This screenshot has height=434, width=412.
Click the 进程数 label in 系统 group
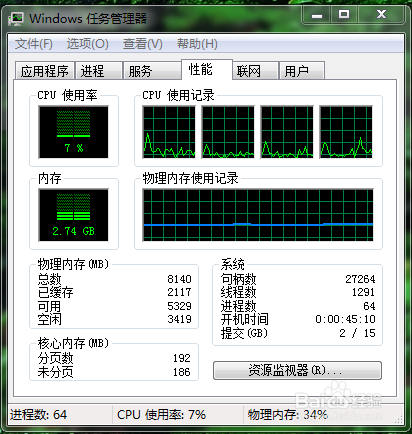(238, 306)
